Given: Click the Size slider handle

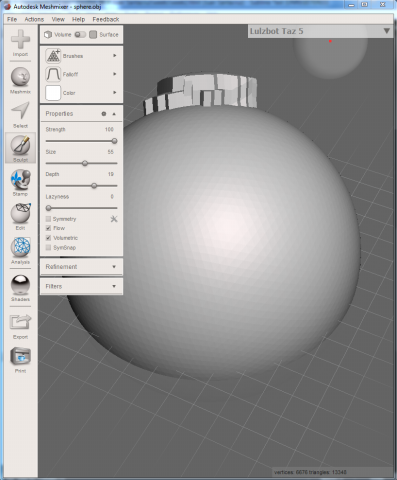Looking at the screenshot, I should (x=85, y=163).
